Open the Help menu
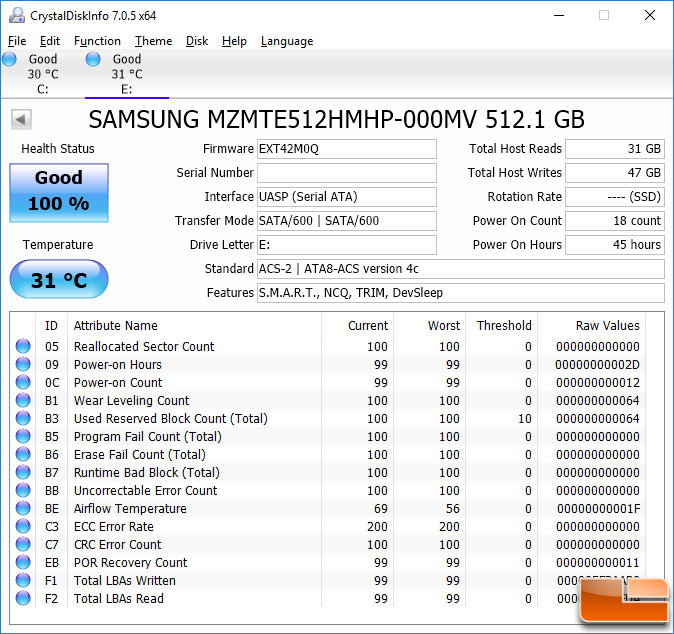674x634 pixels. point(234,41)
